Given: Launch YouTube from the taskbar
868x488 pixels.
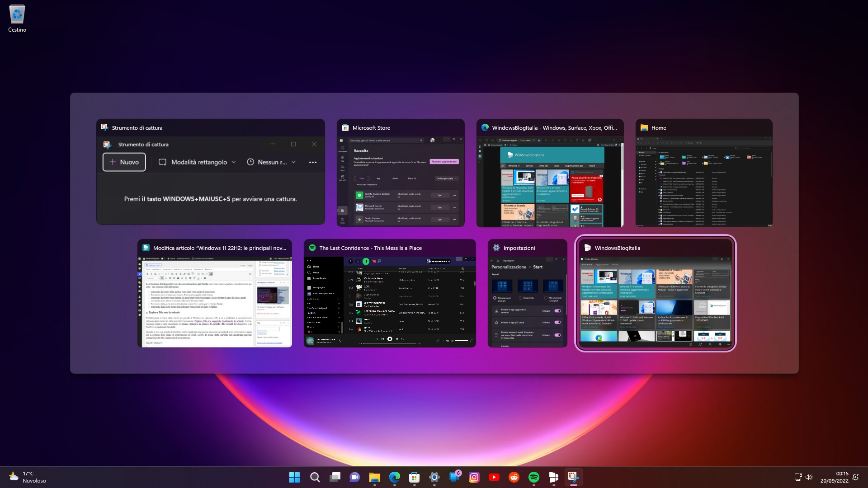Looking at the screenshot, I should tap(494, 477).
